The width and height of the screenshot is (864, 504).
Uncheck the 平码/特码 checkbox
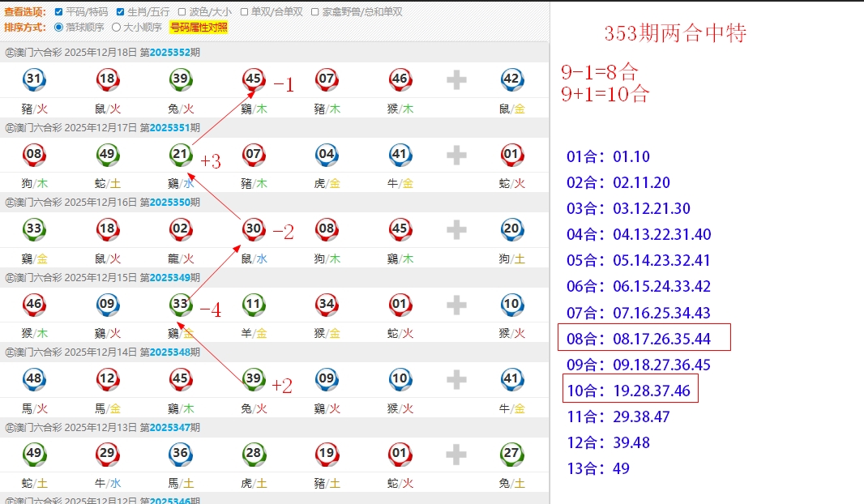click(x=58, y=12)
